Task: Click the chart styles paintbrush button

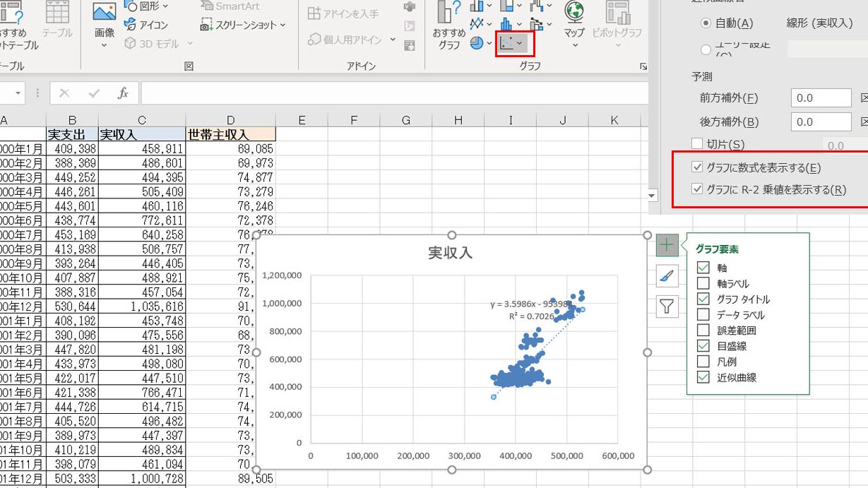Action: (x=667, y=276)
